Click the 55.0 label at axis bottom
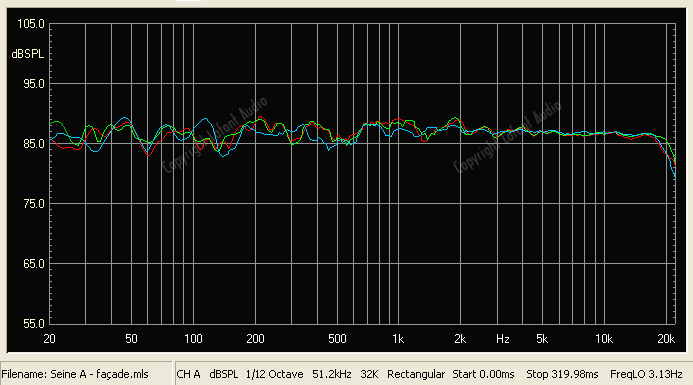This screenshot has height=385, width=693. pos(34,324)
